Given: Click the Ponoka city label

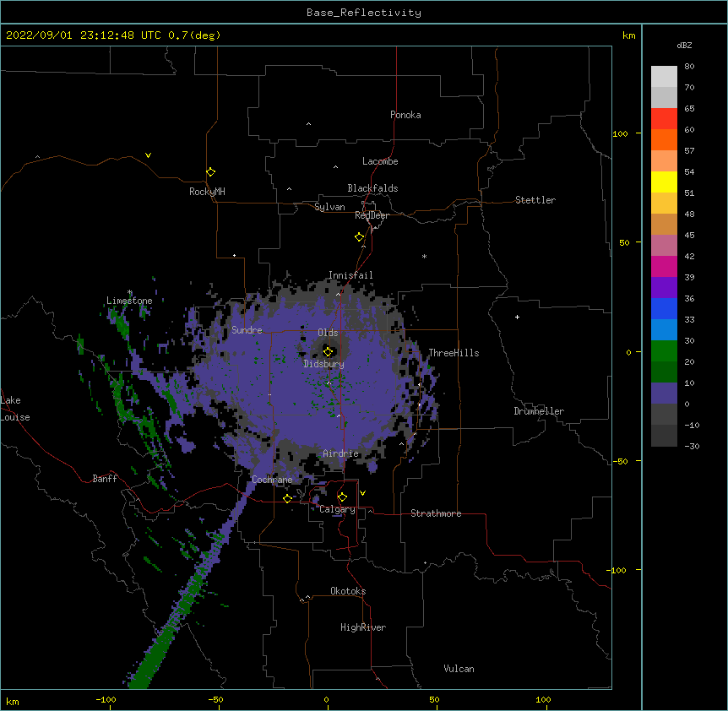Looking at the screenshot, I should coord(405,115).
